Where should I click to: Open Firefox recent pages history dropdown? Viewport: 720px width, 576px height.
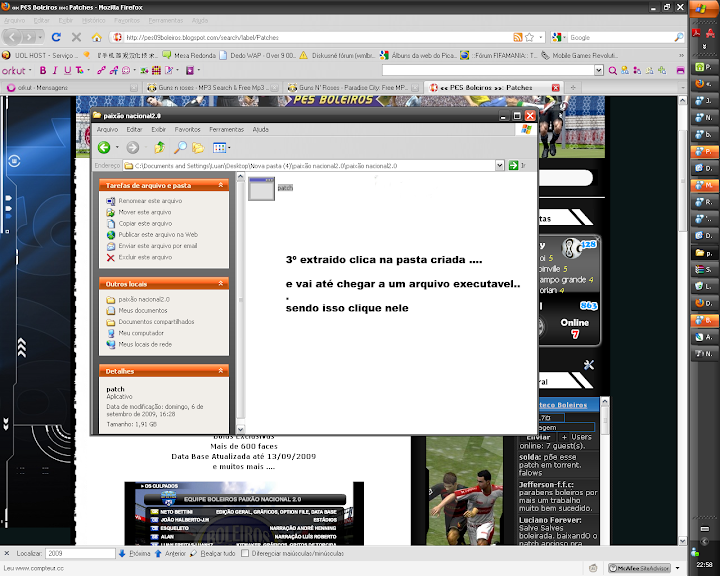(40, 37)
